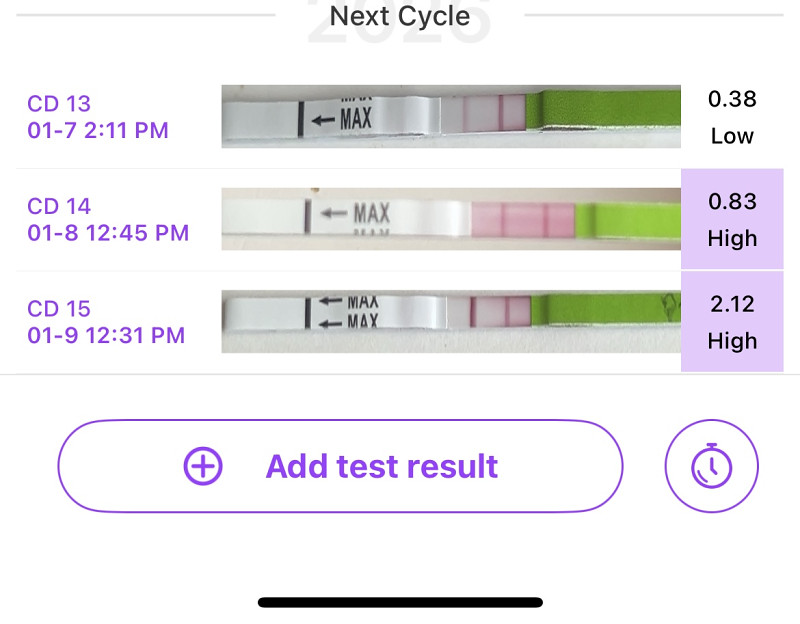Viewport: 800px width, 624px height.
Task: Select the CD 13 cycle day label
Action: coord(59,103)
